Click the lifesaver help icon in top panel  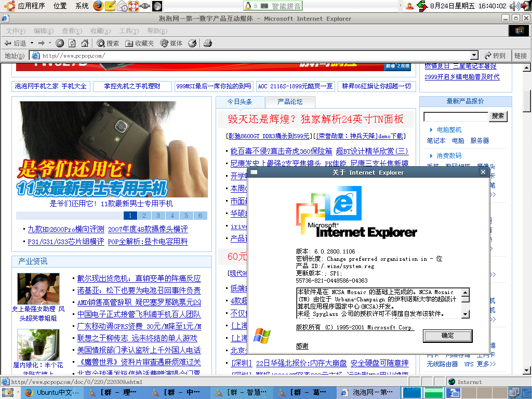134,6
